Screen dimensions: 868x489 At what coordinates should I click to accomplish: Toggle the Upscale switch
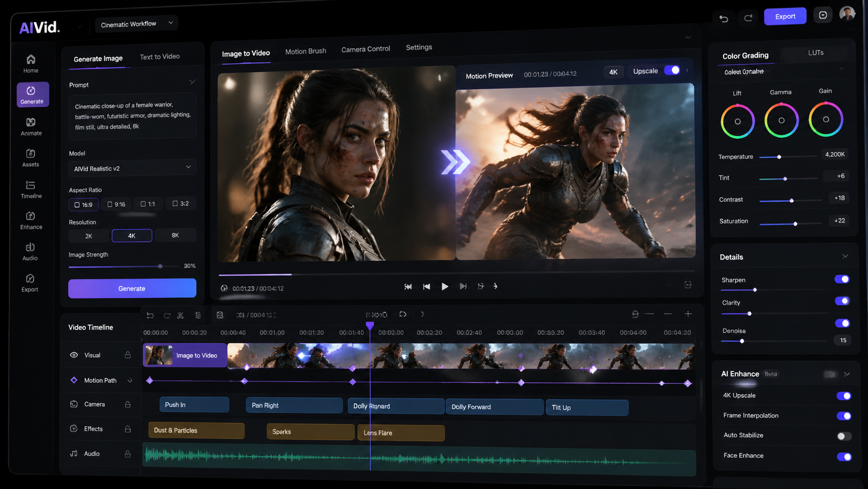coord(672,70)
